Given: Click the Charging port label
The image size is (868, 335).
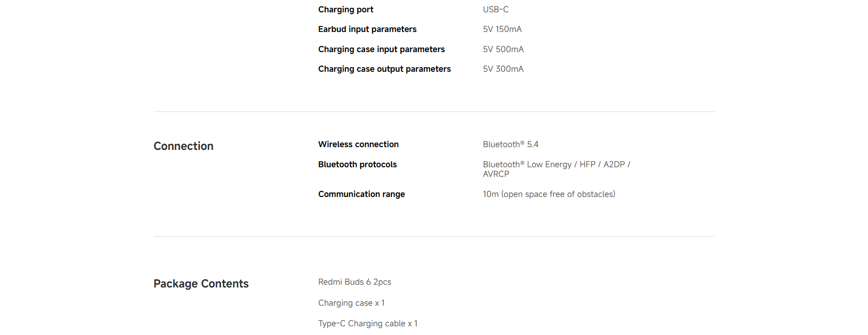Looking at the screenshot, I should click(345, 10).
